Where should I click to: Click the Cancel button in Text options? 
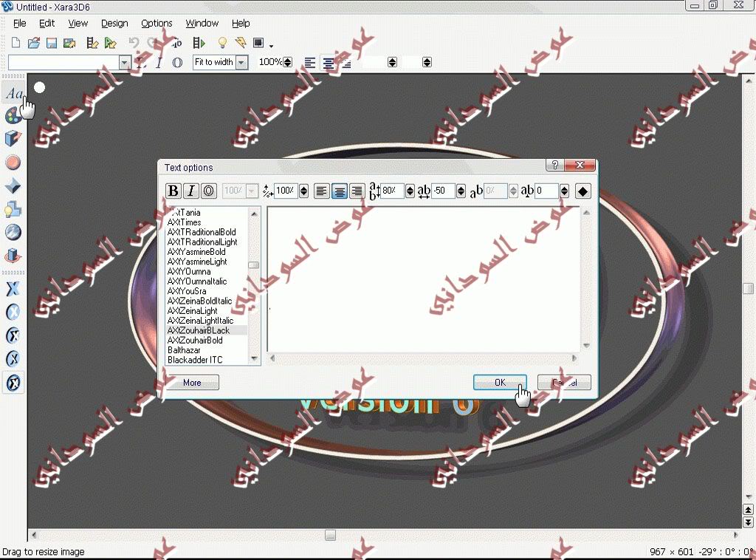click(x=564, y=383)
